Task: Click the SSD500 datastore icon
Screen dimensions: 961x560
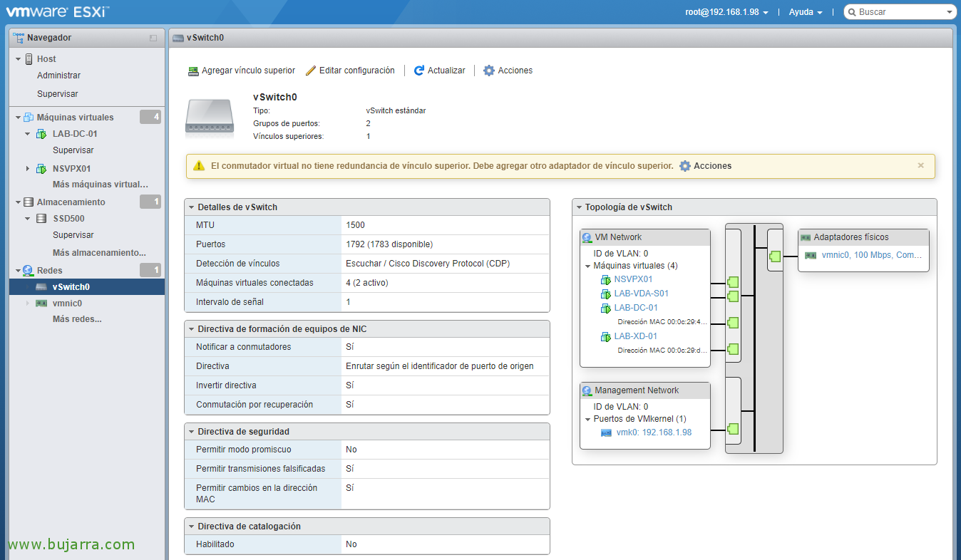Action: pos(41,219)
